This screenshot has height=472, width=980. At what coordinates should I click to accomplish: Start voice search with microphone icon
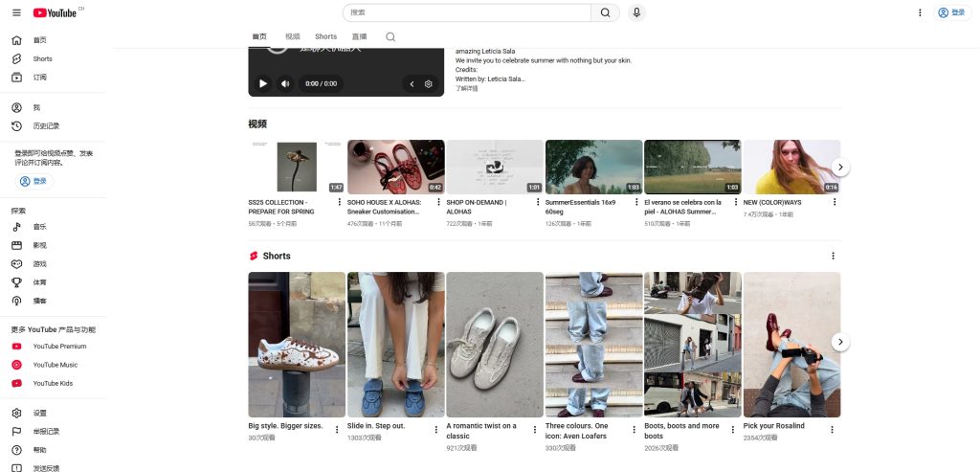click(636, 12)
